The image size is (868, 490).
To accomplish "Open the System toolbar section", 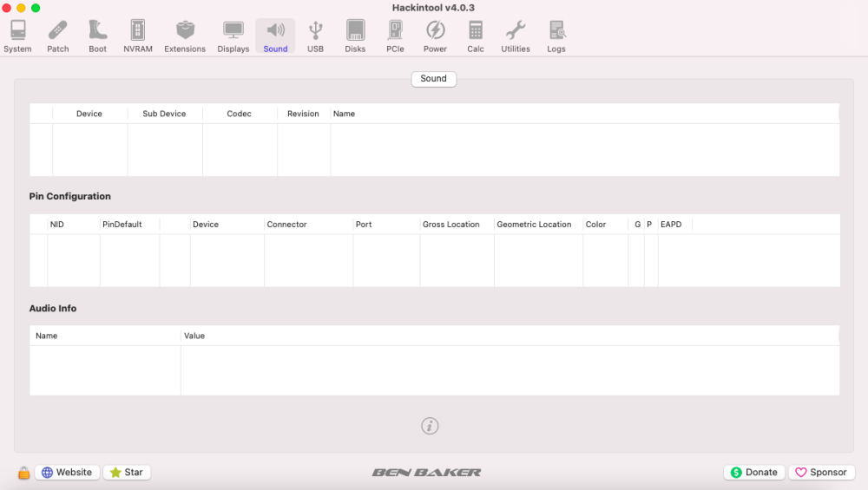I will [17, 36].
